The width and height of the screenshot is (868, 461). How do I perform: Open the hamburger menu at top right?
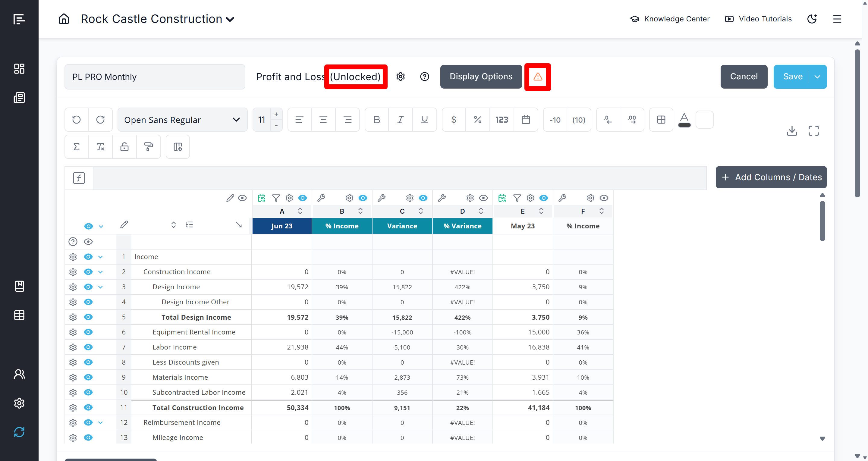coord(837,19)
